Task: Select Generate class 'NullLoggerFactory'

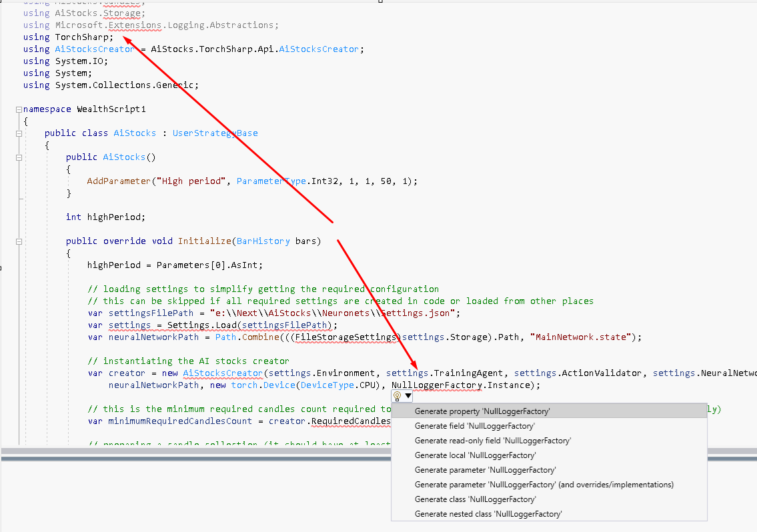Action: pyautogui.click(x=475, y=499)
